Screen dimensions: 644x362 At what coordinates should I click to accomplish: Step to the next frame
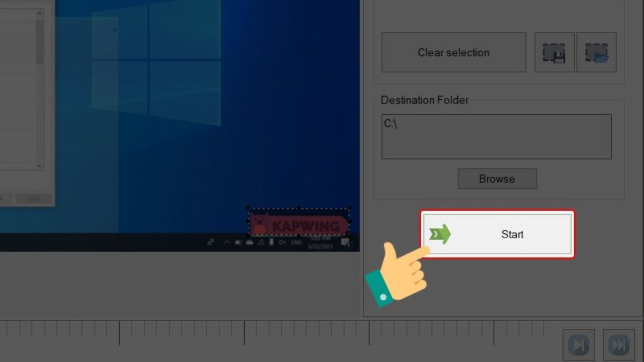point(579,344)
